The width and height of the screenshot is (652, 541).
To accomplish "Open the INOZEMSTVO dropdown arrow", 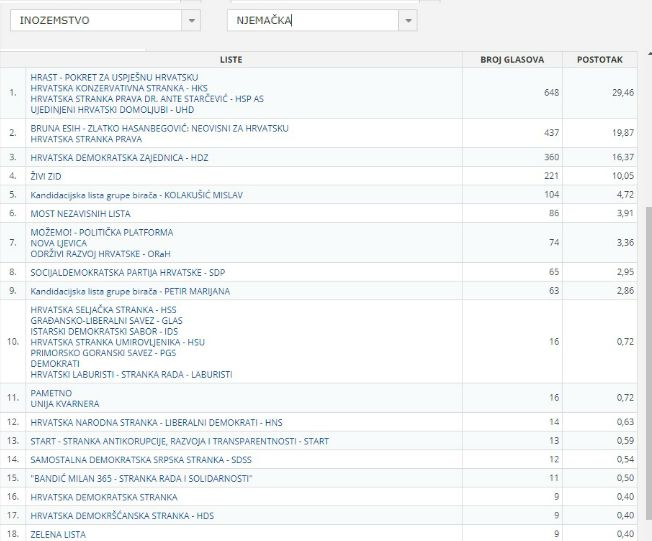I will point(191,20).
